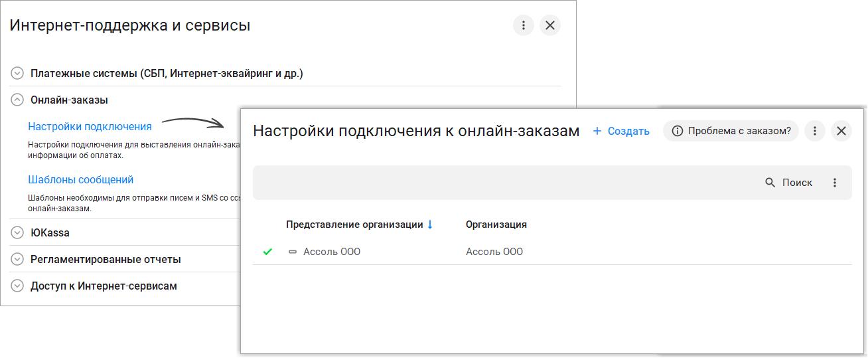The image size is (868, 358).
Task: Expand the Доступ к Интернет-сервисам section
Action: click(17, 286)
